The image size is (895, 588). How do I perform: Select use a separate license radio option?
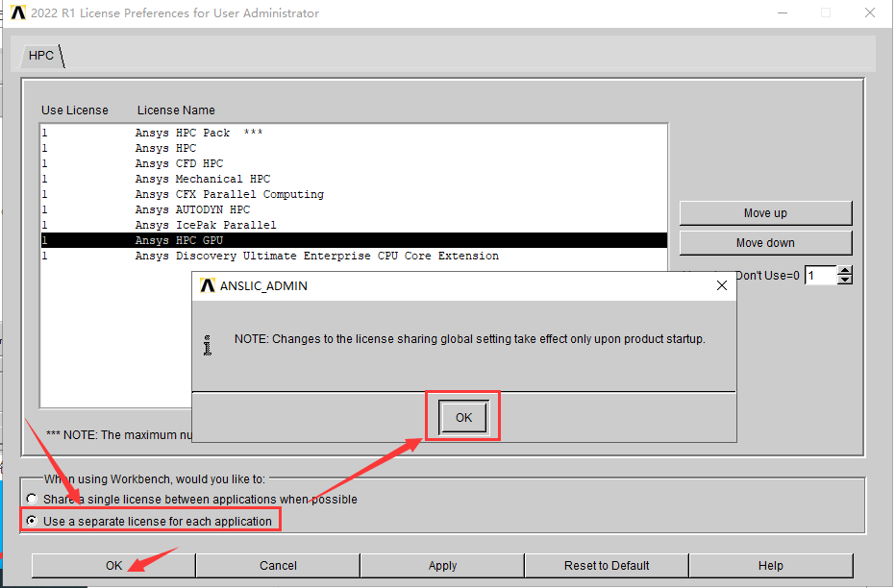click(33, 521)
